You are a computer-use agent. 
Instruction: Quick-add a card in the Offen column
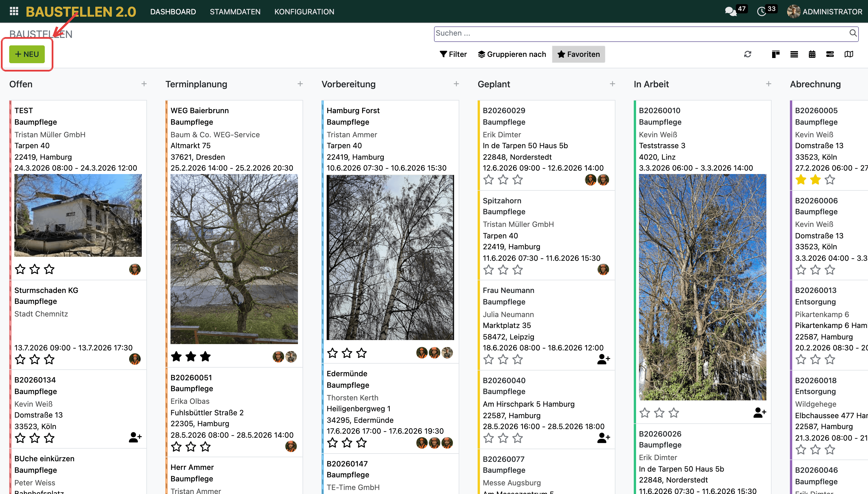pos(144,84)
